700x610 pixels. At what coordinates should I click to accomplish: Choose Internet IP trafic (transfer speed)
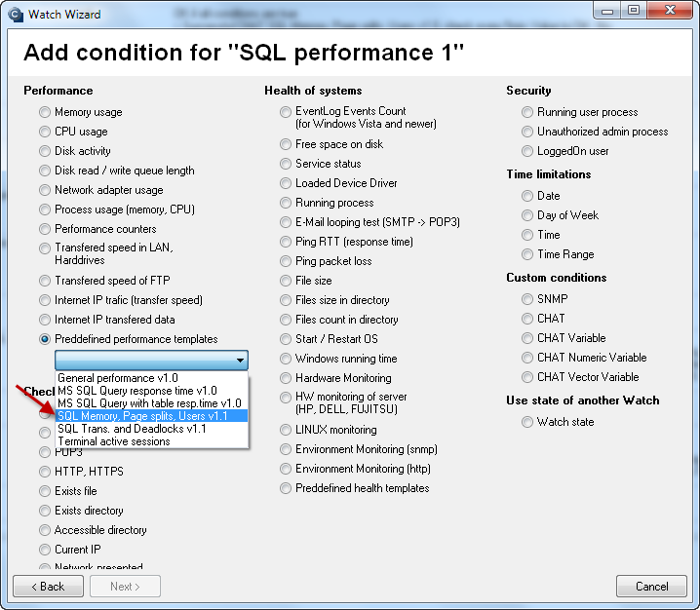pos(45,300)
